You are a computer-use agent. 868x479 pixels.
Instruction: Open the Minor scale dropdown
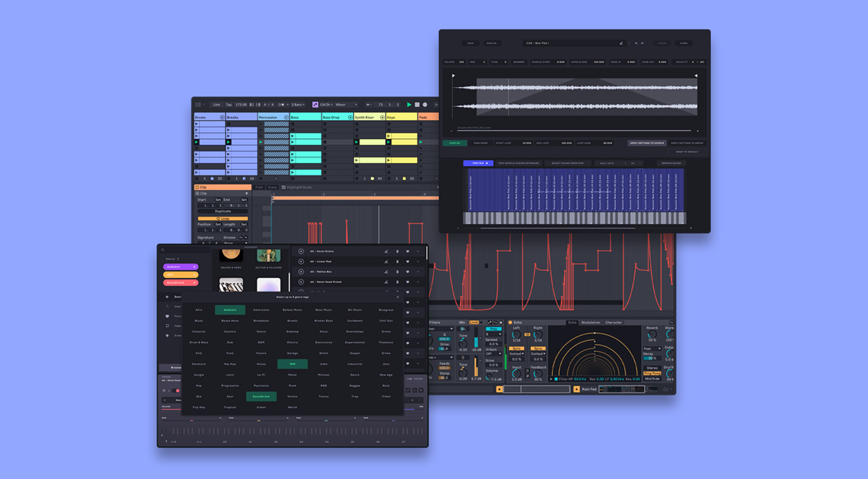coord(346,105)
